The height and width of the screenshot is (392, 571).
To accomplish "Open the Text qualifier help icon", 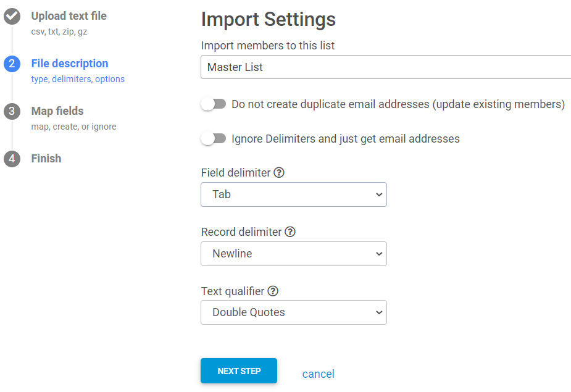I will (273, 291).
